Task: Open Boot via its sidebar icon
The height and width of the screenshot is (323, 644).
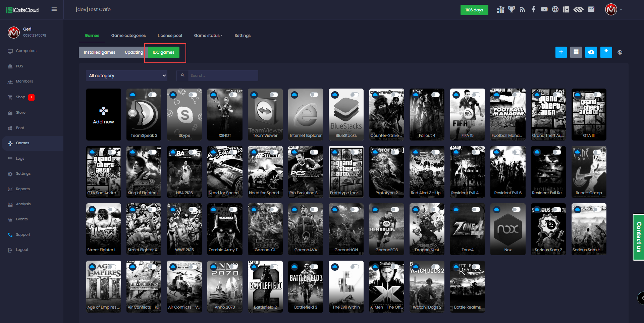Action: coord(10,128)
